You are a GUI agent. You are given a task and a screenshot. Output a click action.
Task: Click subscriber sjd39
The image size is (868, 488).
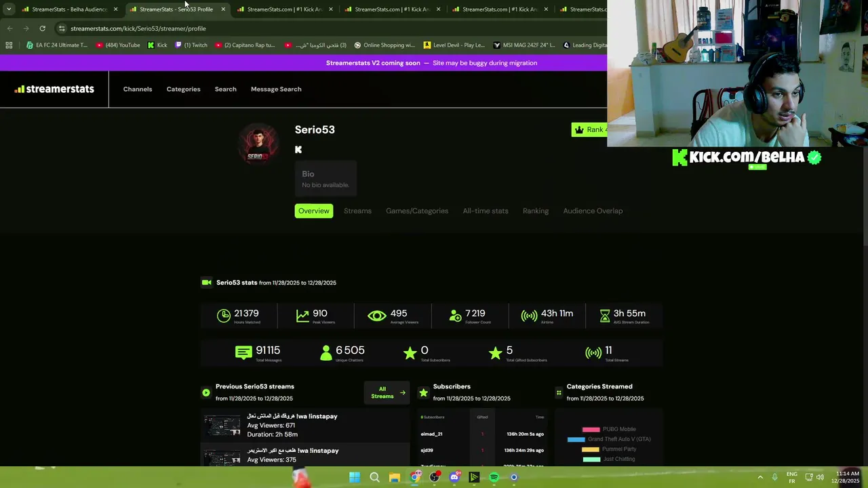point(427,450)
